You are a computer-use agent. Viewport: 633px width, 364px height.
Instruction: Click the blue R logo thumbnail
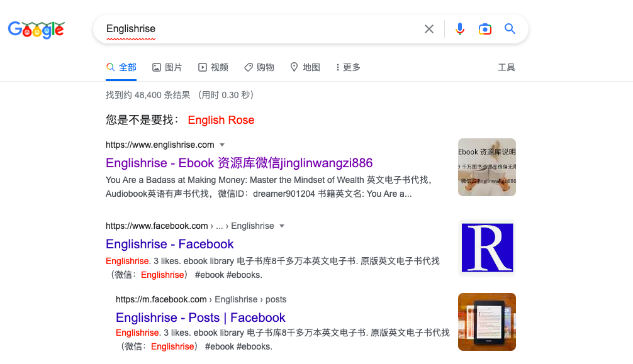[x=487, y=248]
